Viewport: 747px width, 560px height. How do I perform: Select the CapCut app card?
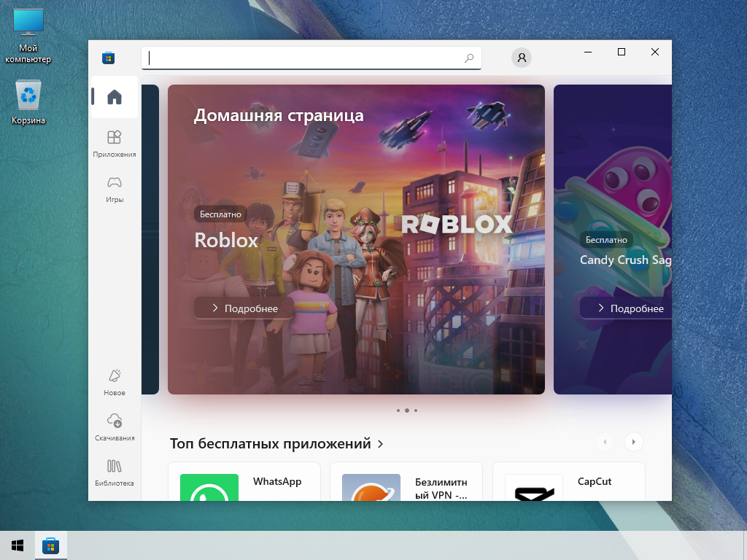click(569, 483)
